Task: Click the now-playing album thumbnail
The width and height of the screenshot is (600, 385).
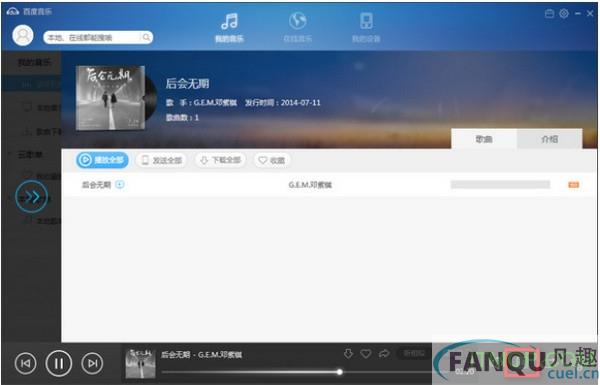Action: tap(140, 363)
